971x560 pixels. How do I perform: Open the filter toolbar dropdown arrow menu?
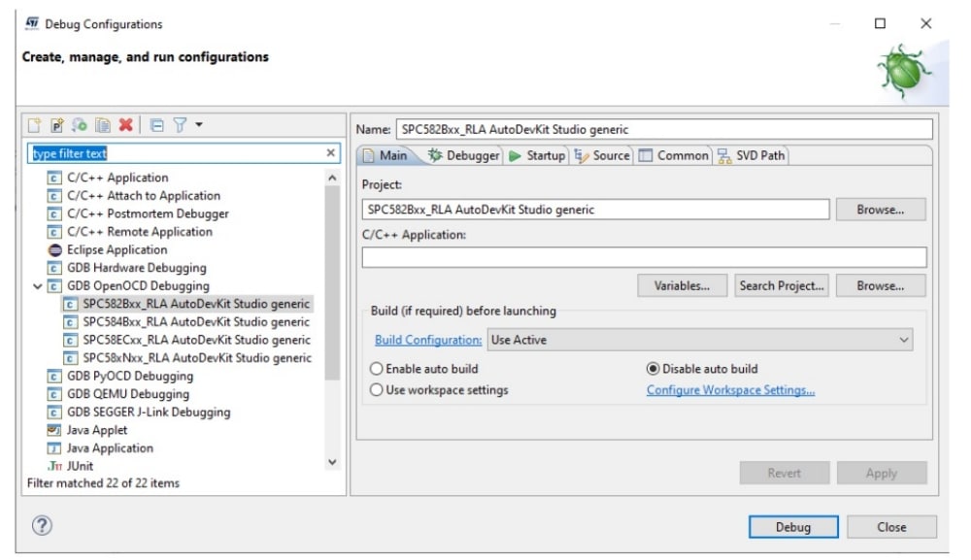(199, 125)
